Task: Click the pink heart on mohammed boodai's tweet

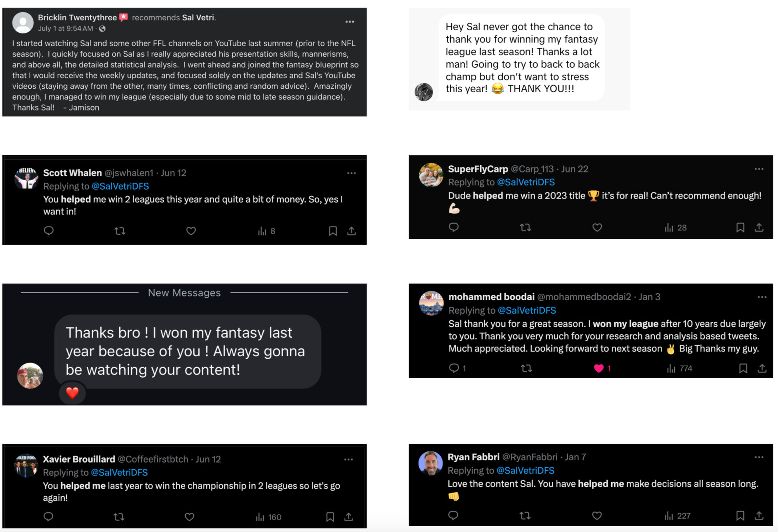Action: point(599,368)
